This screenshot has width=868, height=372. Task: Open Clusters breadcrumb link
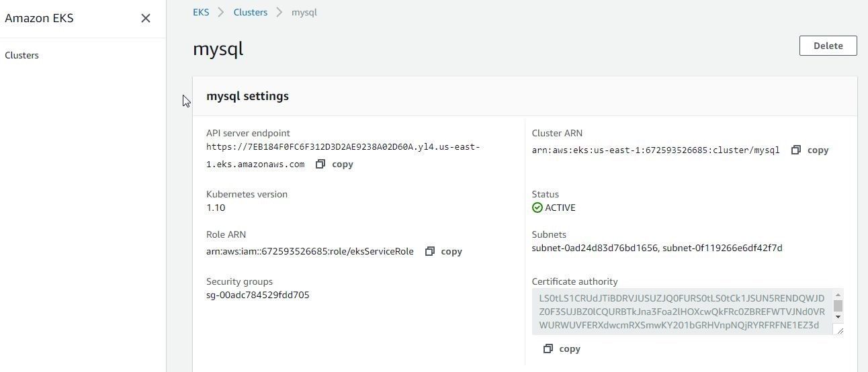[251, 12]
